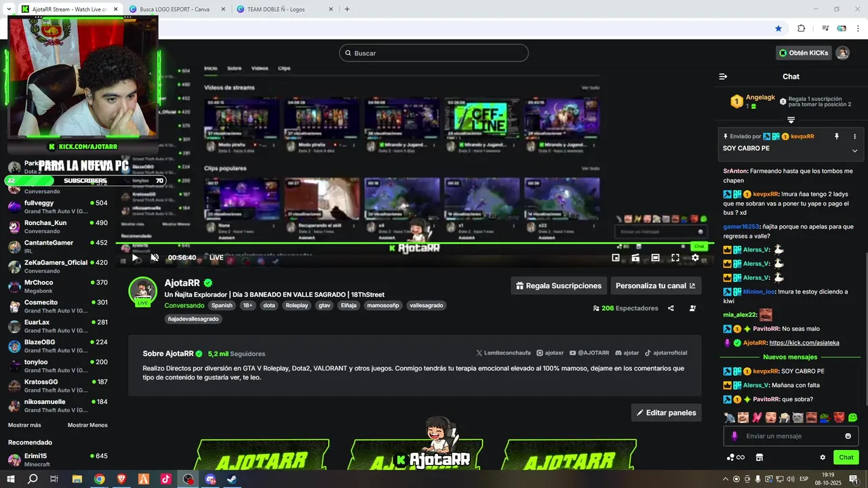Collapse the chat panel
This screenshot has width=868, height=488.
coord(723,77)
